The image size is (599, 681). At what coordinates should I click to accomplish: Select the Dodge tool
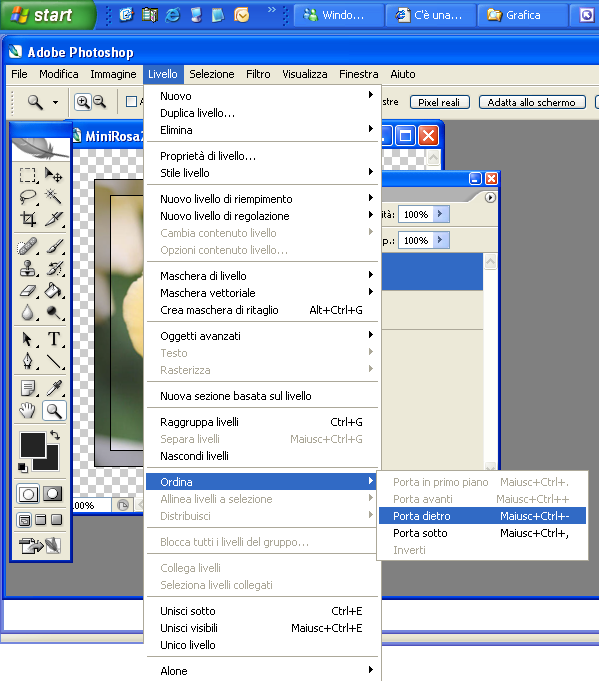(54, 312)
